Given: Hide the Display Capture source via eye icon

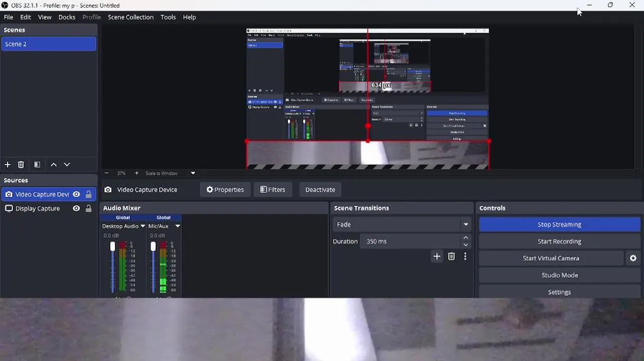Looking at the screenshot, I should 76,209.
